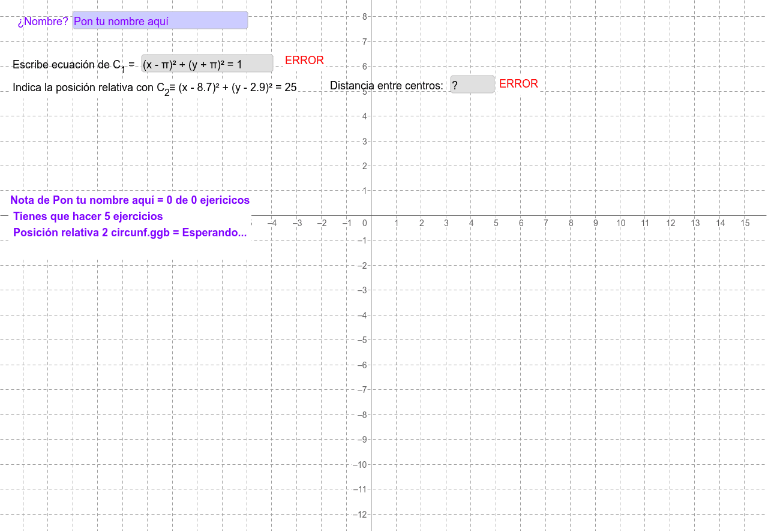
Task: Click the '¿Nombre?' label
Action: (x=43, y=22)
